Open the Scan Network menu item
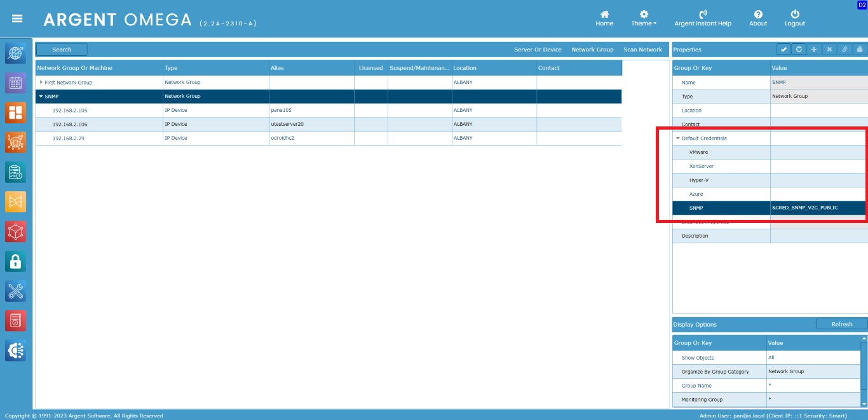Viewport: 868px width, 420px height. coord(642,50)
